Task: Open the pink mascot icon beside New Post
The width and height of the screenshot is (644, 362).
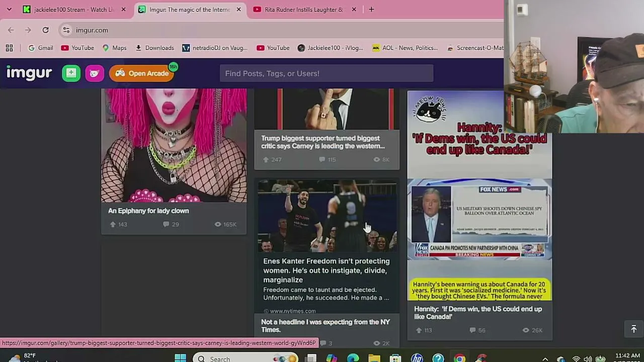Action: [x=94, y=73]
